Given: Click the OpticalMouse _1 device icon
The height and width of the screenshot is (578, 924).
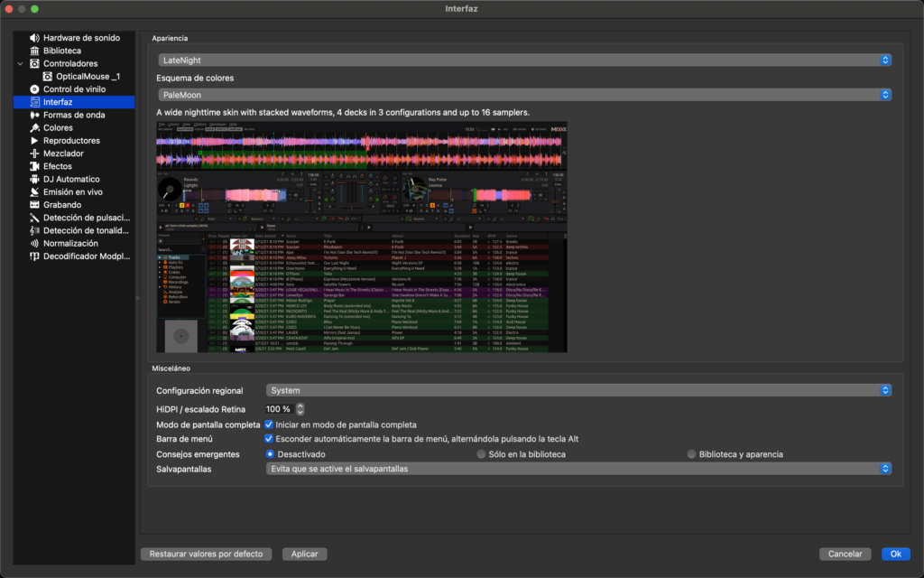Looking at the screenshot, I should [x=48, y=77].
